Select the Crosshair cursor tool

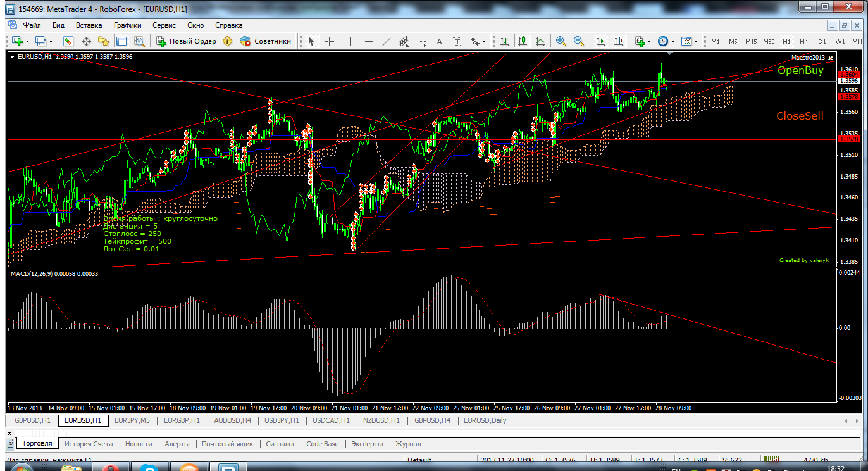[x=330, y=41]
